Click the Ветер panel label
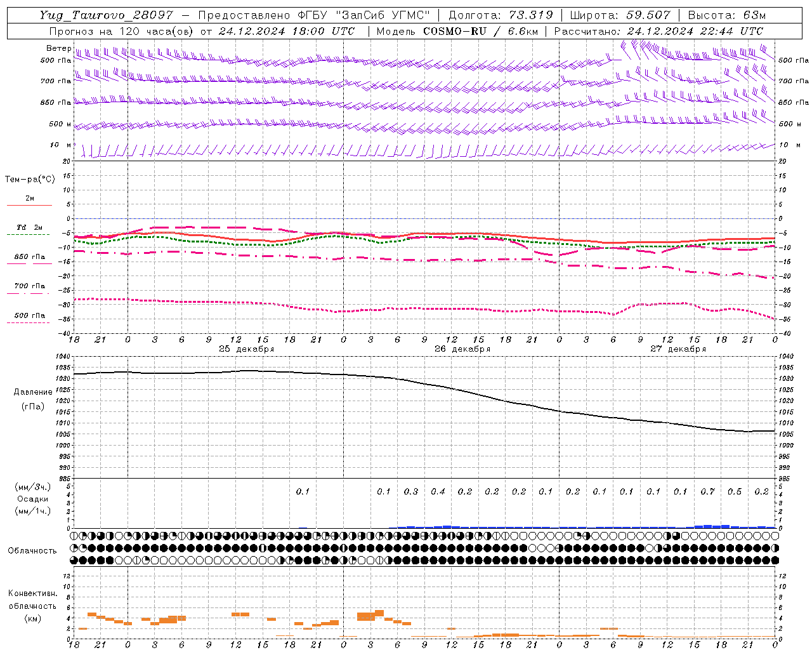Viewport: 812px width, 650px height. [x=58, y=48]
